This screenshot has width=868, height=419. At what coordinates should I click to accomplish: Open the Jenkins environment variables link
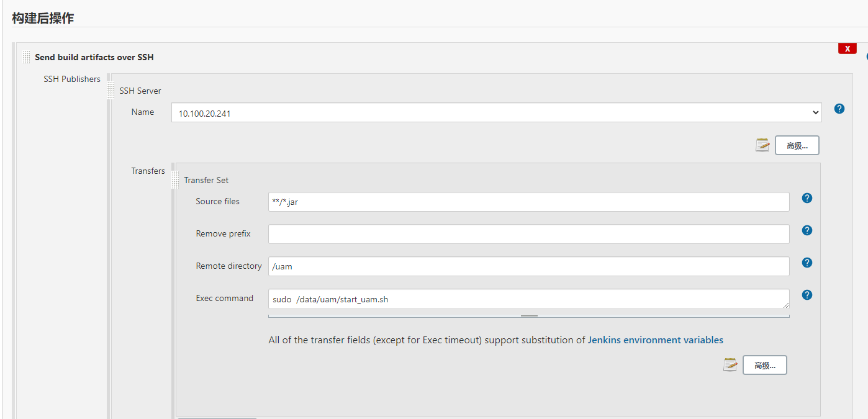tap(655, 340)
